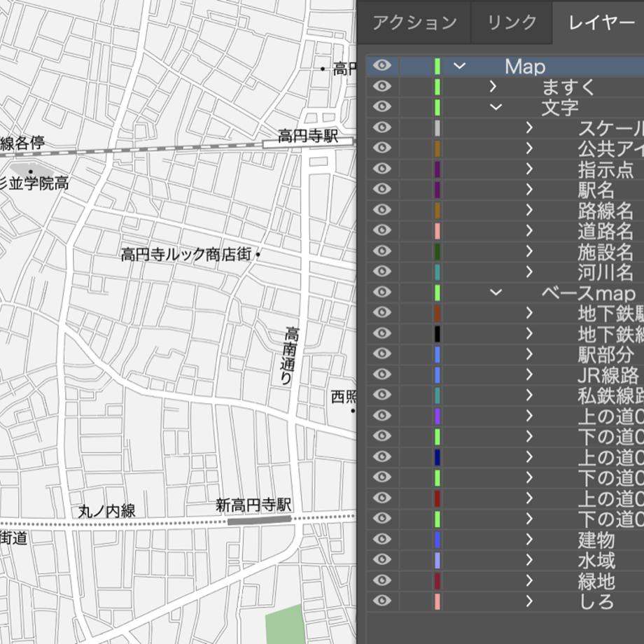This screenshot has height=644, width=644.
Task: Collapse the Map layer
Action: [x=459, y=66]
